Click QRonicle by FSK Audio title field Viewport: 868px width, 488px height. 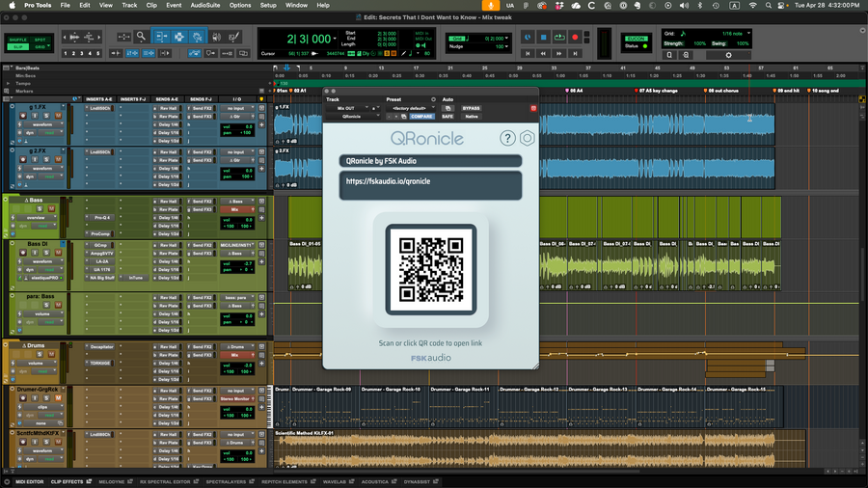tap(430, 161)
